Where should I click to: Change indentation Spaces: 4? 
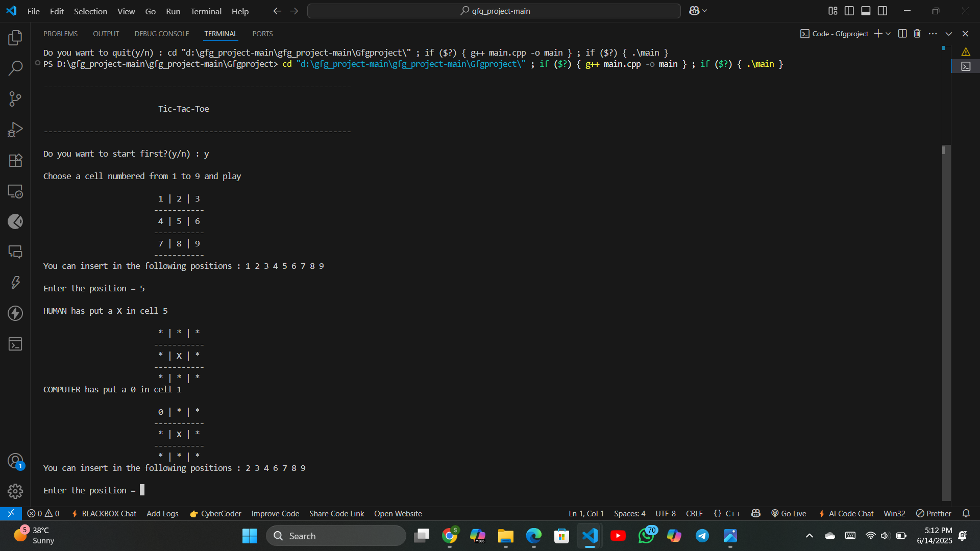coord(629,513)
